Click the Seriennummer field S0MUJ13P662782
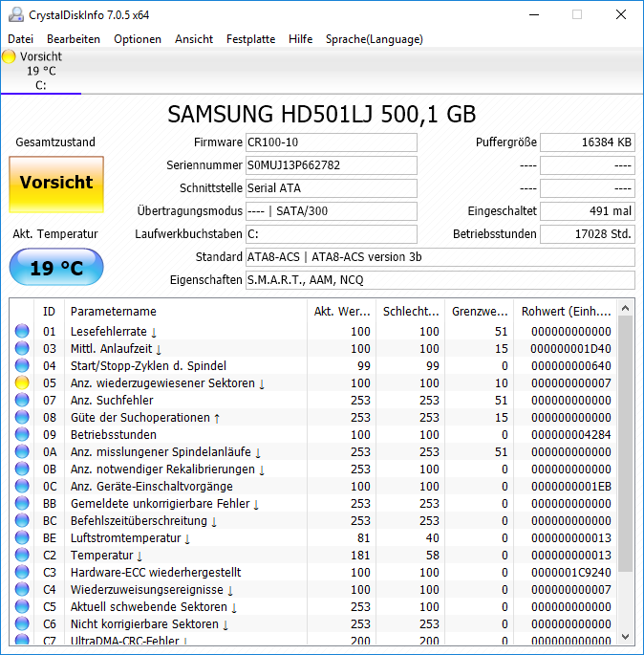644x655 pixels. 332,165
